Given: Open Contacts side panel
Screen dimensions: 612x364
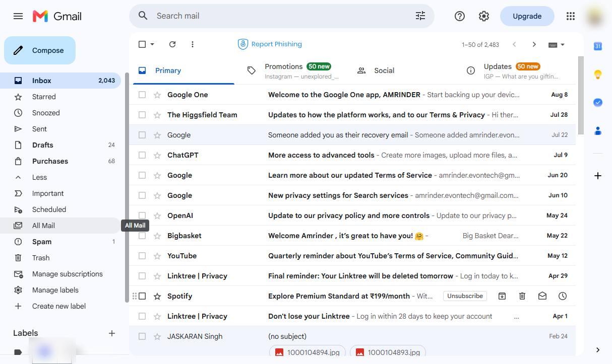Looking at the screenshot, I should click(x=598, y=131).
